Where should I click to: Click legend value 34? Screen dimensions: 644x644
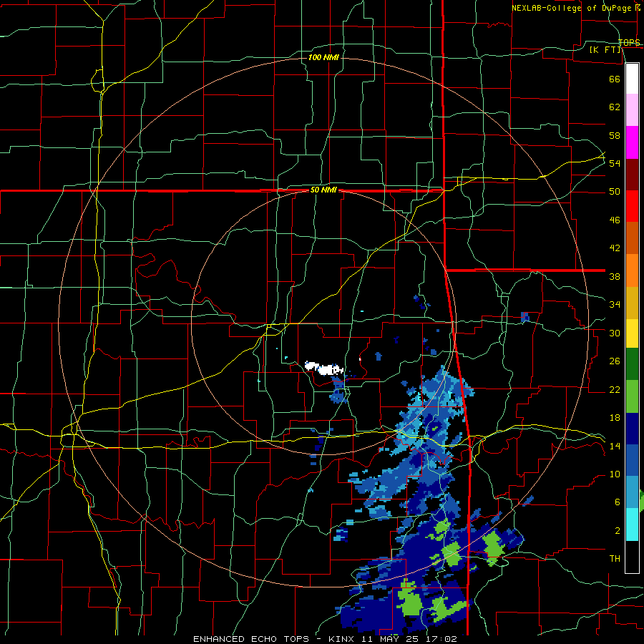point(615,304)
